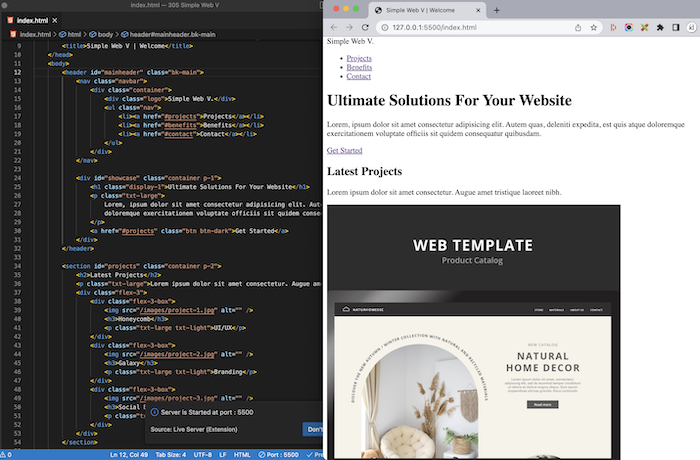This screenshot has width=700, height=460.
Task: Open header#mainheader.bk-main breadcrumb segment
Action: coord(168,34)
